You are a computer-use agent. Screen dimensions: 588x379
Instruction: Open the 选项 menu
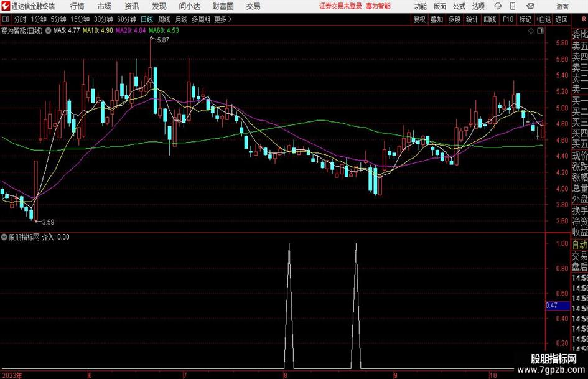(478, 6)
